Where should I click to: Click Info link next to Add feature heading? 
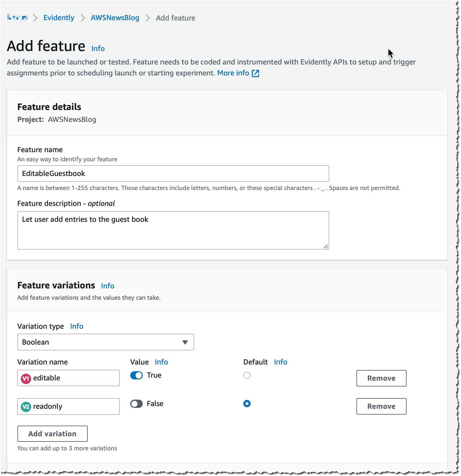tap(98, 49)
